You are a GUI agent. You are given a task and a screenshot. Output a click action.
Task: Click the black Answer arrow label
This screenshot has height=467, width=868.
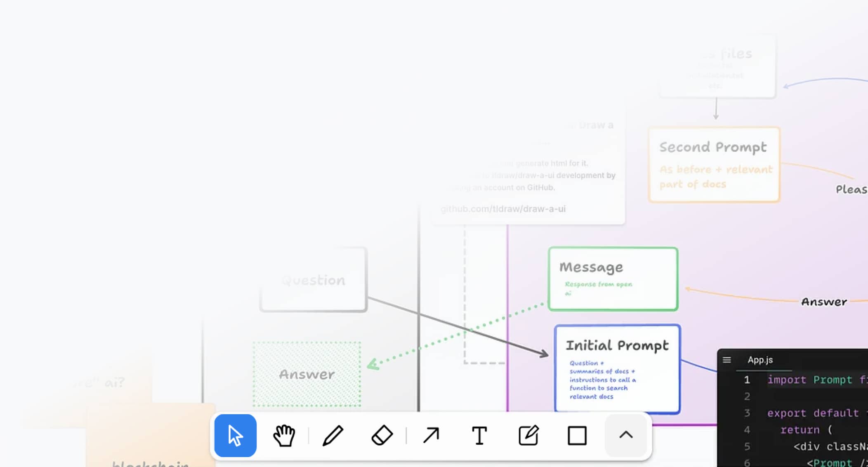tap(824, 302)
